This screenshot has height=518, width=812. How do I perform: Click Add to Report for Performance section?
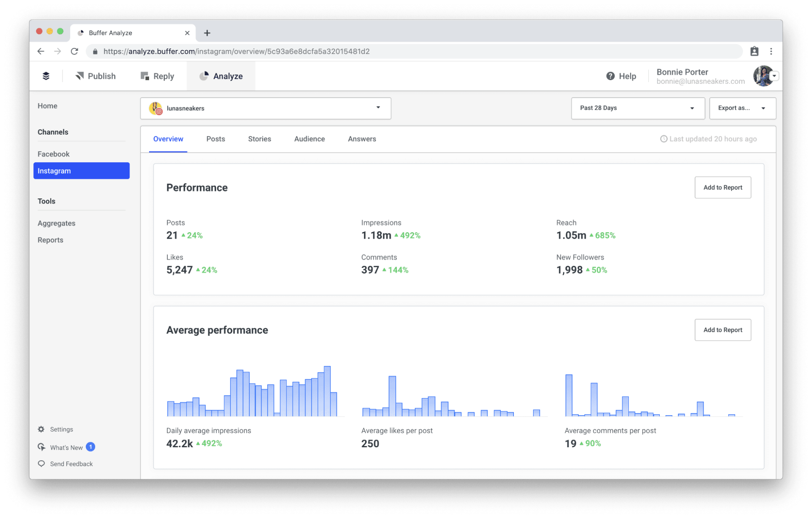(x=723, y=187)
